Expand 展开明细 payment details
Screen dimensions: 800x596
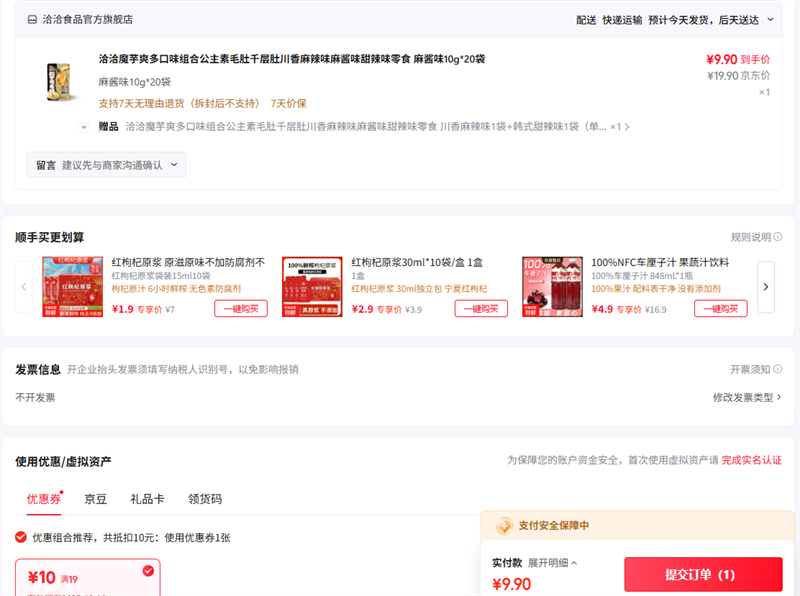(553, 563)
